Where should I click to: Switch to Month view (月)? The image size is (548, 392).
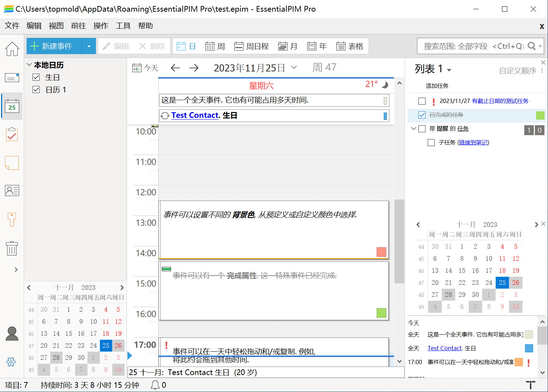pyautogui.click(x=288, y=46)
